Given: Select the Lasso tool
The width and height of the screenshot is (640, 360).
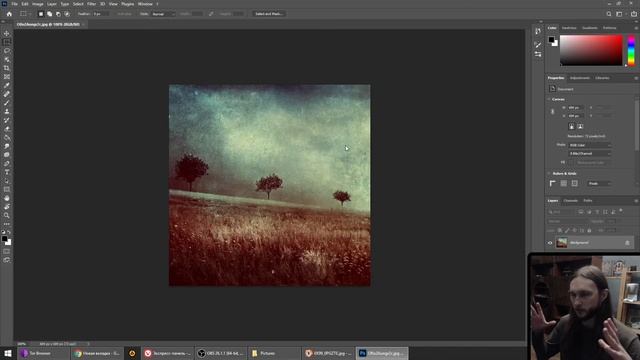Looking at the screenshot, I should [7, 51].
